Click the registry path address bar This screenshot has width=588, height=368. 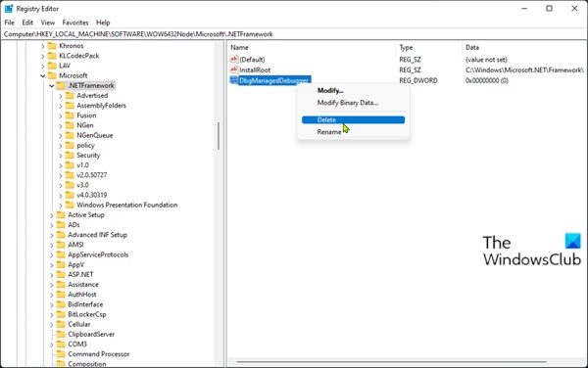pyautogui.click(x=294, y=34)
